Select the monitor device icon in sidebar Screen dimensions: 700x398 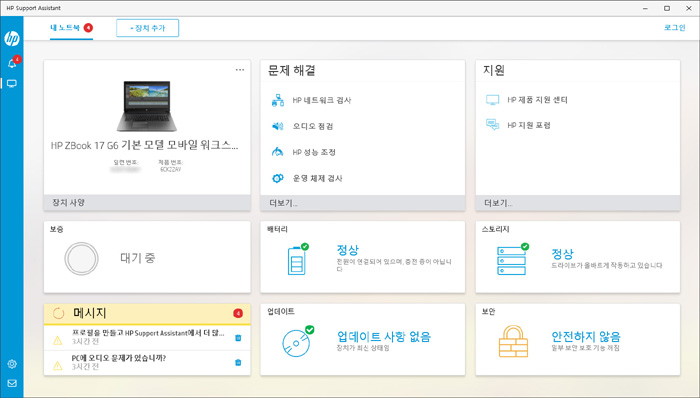(12, 83)
